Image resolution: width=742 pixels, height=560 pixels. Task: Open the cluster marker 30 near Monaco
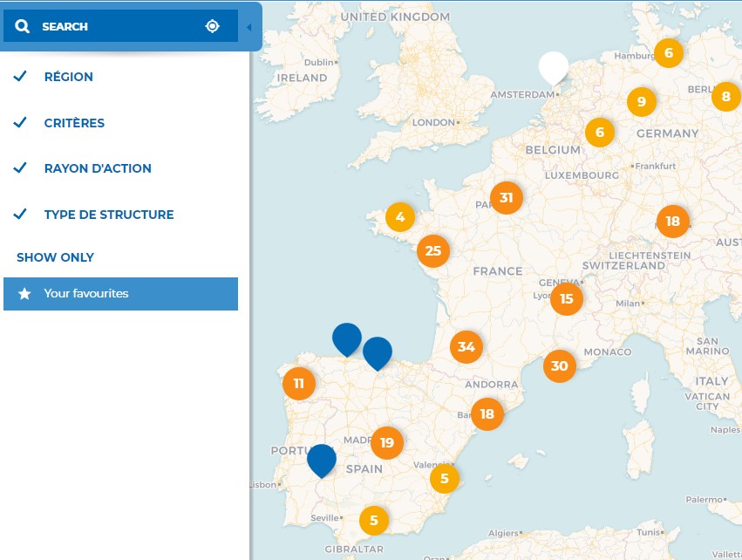point(560,365)
